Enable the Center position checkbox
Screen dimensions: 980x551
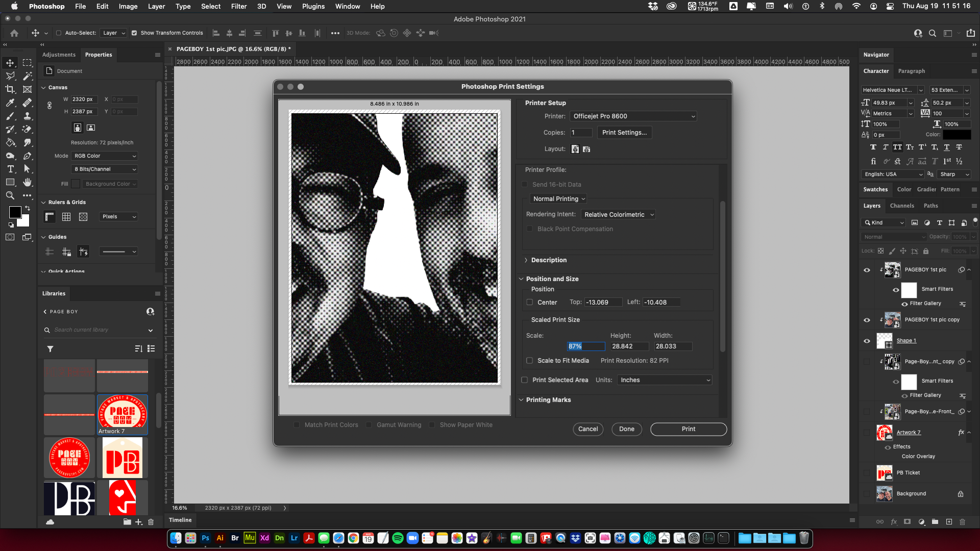[530, 302]
